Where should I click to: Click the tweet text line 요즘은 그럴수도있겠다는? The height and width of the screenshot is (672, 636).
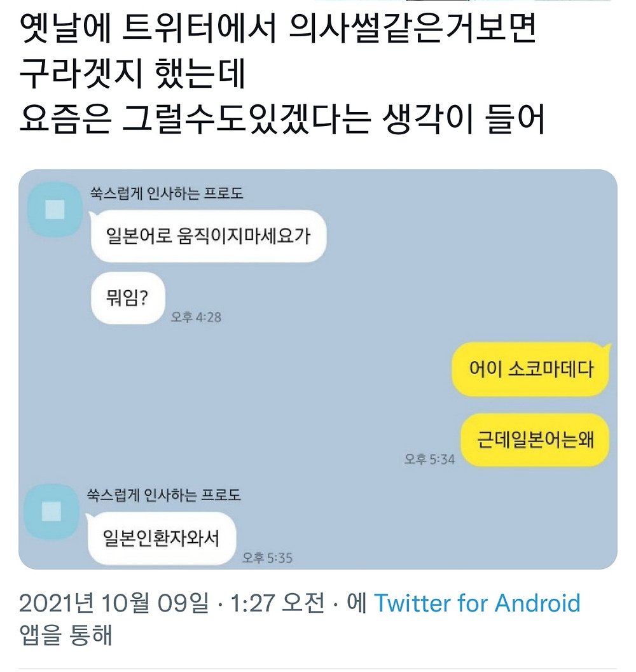coord(195,119)
